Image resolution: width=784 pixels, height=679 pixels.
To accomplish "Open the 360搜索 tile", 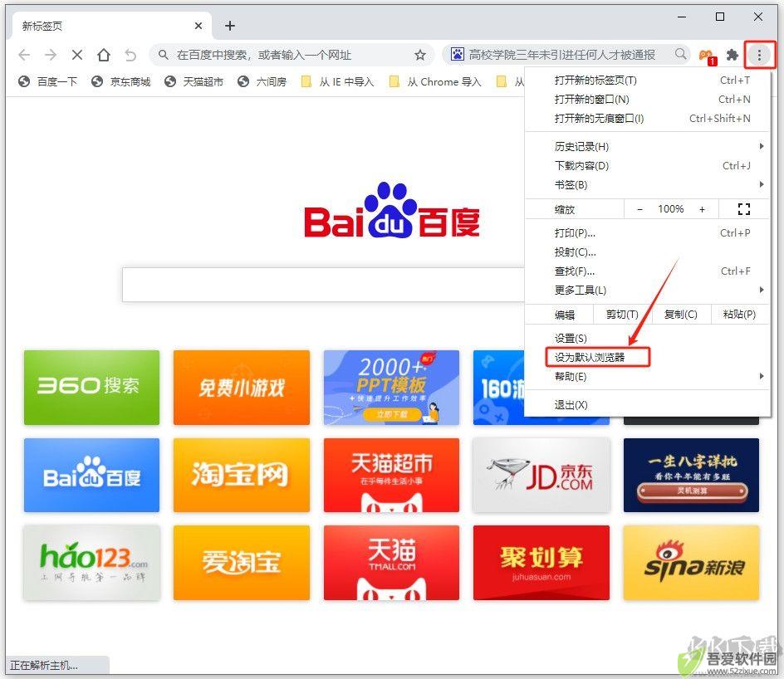I will (x=91, y=388).
